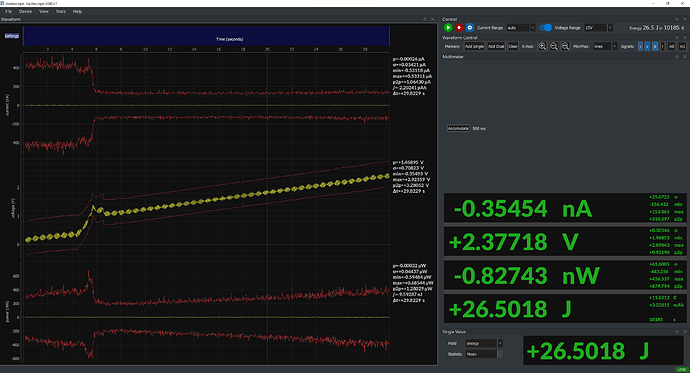The image size is (690, 373).
Task: Open the Single Value Statistic dropdown
Action: click(484, 354)
